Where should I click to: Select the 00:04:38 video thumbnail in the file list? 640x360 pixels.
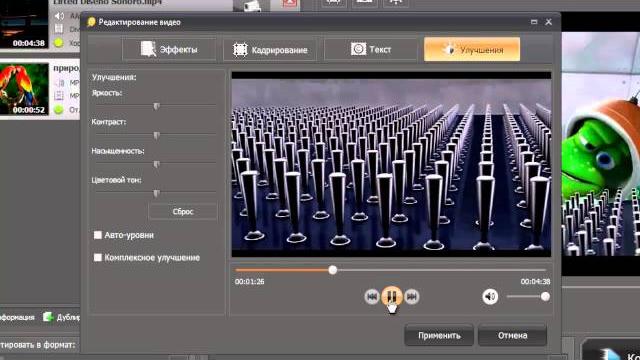24,24
